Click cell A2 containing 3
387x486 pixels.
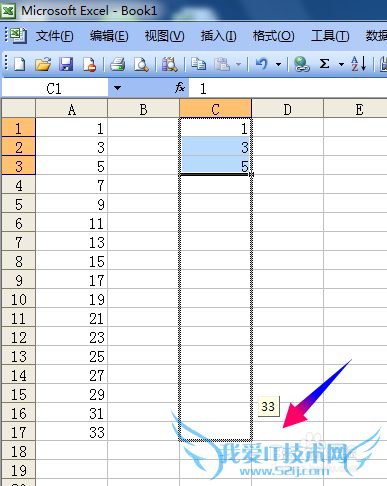tap(72, 147)
